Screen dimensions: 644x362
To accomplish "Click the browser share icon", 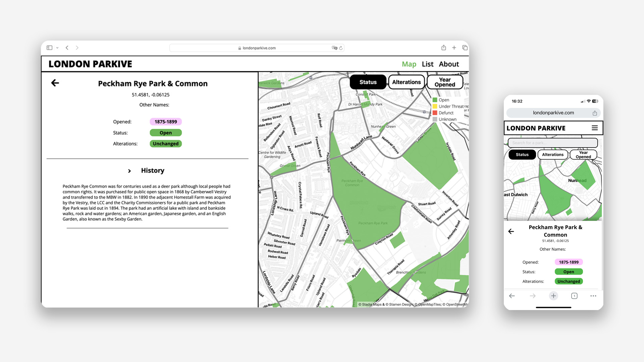I will pos(443,48).
